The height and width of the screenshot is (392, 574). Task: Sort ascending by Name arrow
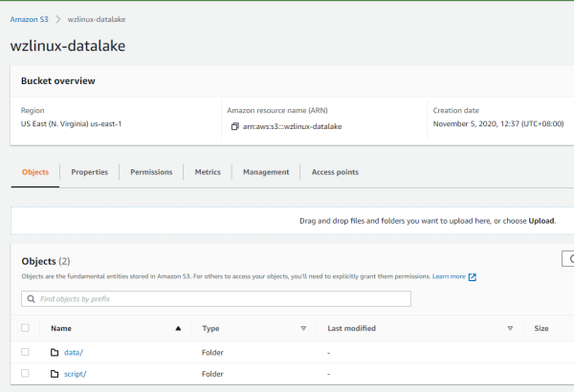[178, 328]
